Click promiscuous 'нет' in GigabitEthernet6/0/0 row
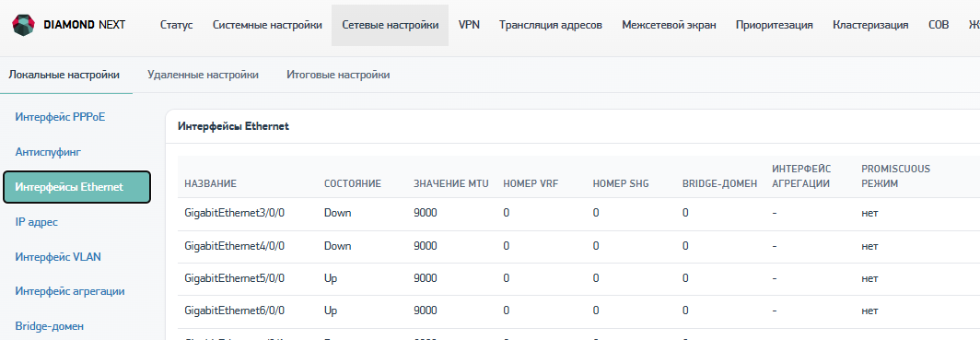The height and width of the screenshot is (340, 980). 870,311
